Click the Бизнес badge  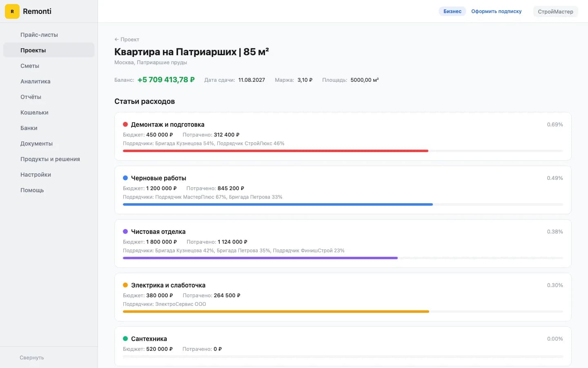[452, 11]
